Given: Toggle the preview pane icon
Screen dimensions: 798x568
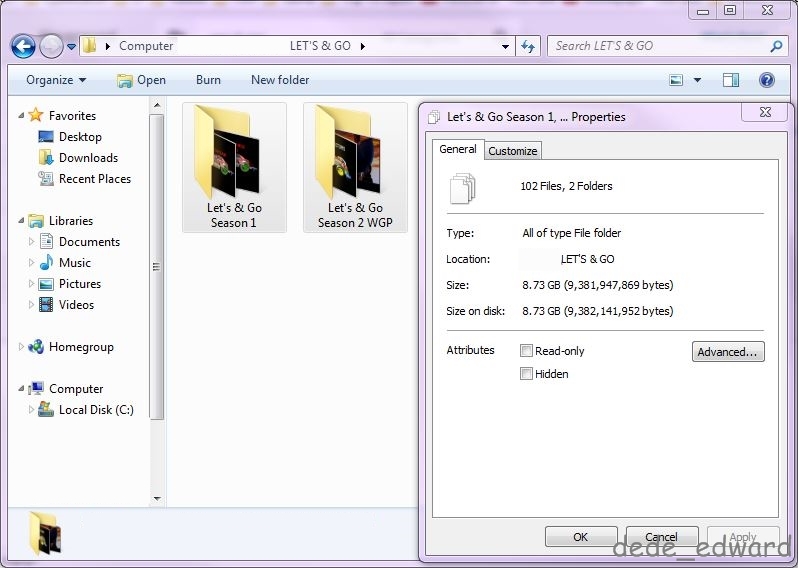Looking at the screenshot, I should point(731,80).
